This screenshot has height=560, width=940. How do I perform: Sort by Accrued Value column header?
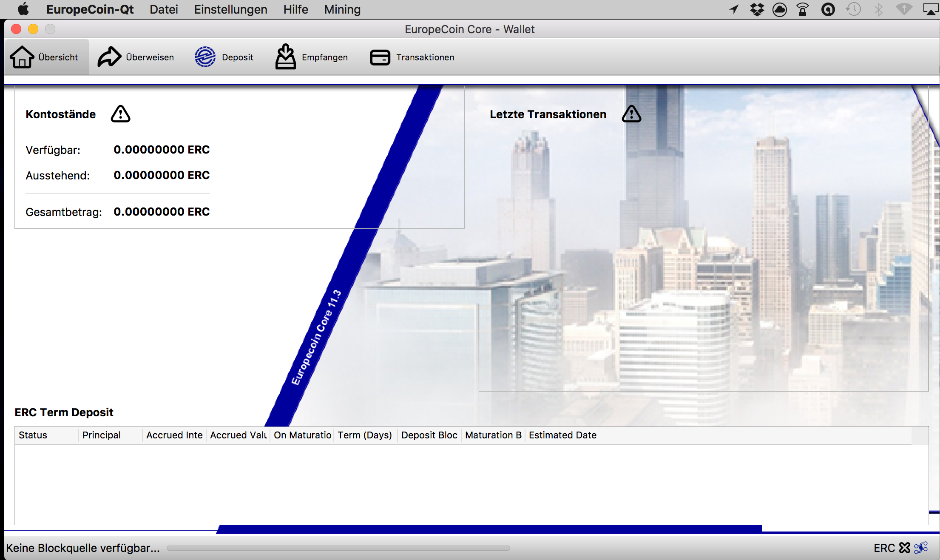[238, 435]
